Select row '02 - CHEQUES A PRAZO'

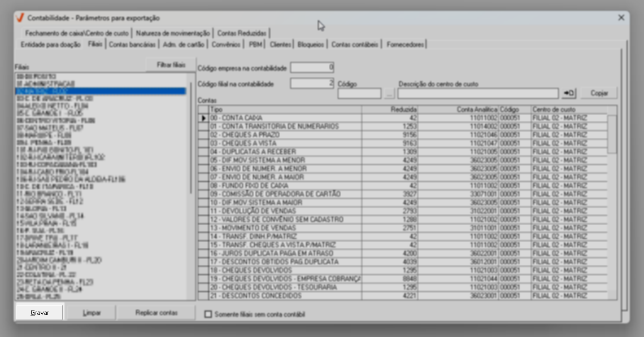[402, 135]
